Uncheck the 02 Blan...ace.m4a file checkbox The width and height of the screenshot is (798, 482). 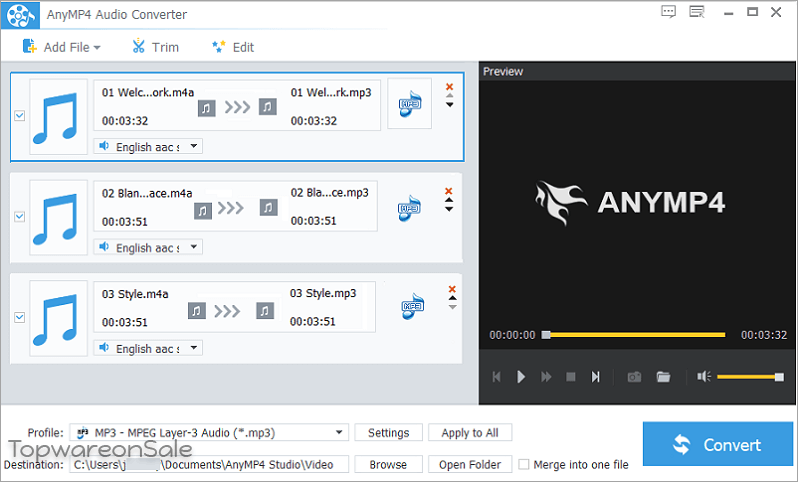coord(19,216)
